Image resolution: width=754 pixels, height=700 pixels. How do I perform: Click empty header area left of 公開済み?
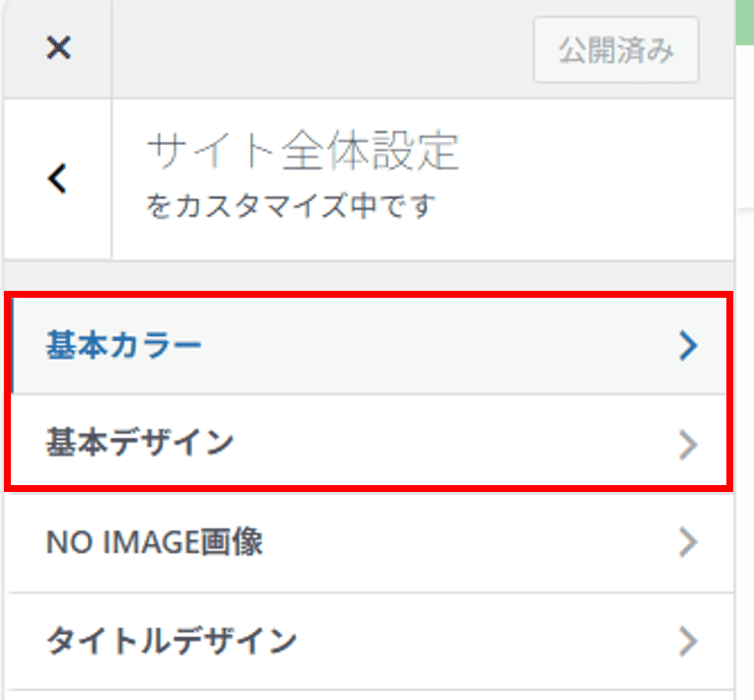(315, 49)
